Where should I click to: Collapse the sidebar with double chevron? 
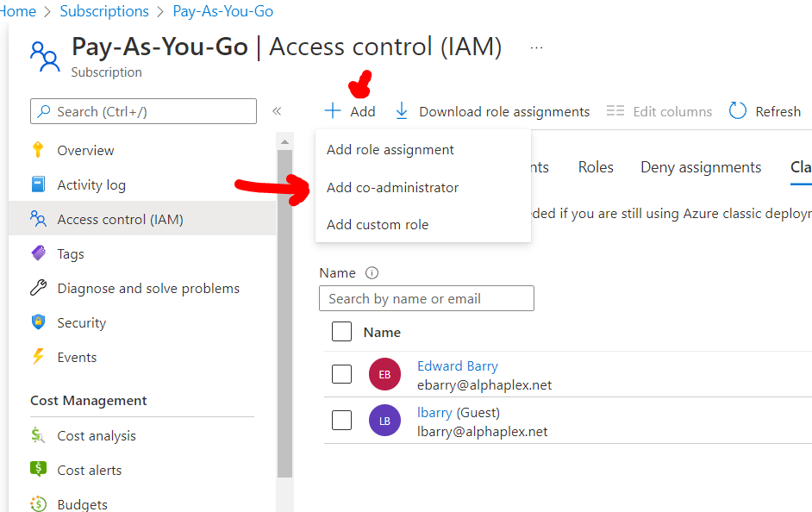(x=277, y=111)
